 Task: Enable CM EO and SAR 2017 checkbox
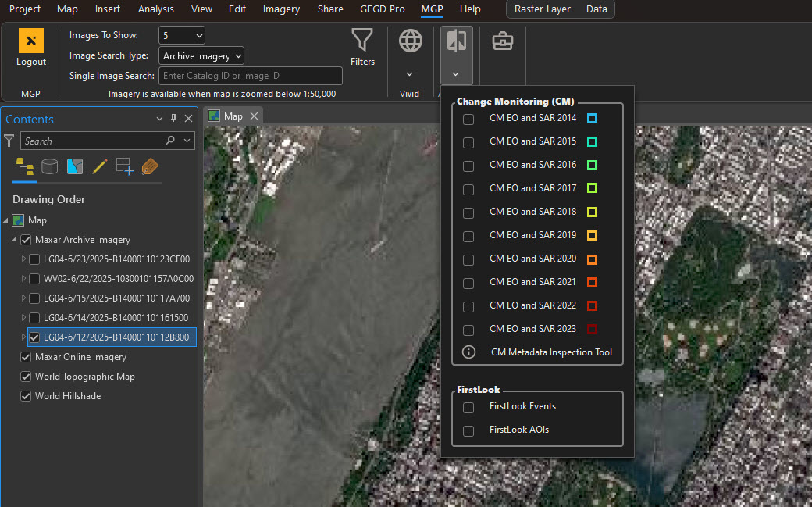[x=468, y=189]
